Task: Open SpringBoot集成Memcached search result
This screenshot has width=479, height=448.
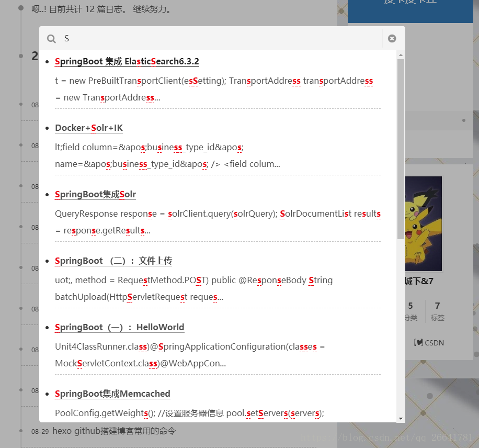Action: click(112, 394)
